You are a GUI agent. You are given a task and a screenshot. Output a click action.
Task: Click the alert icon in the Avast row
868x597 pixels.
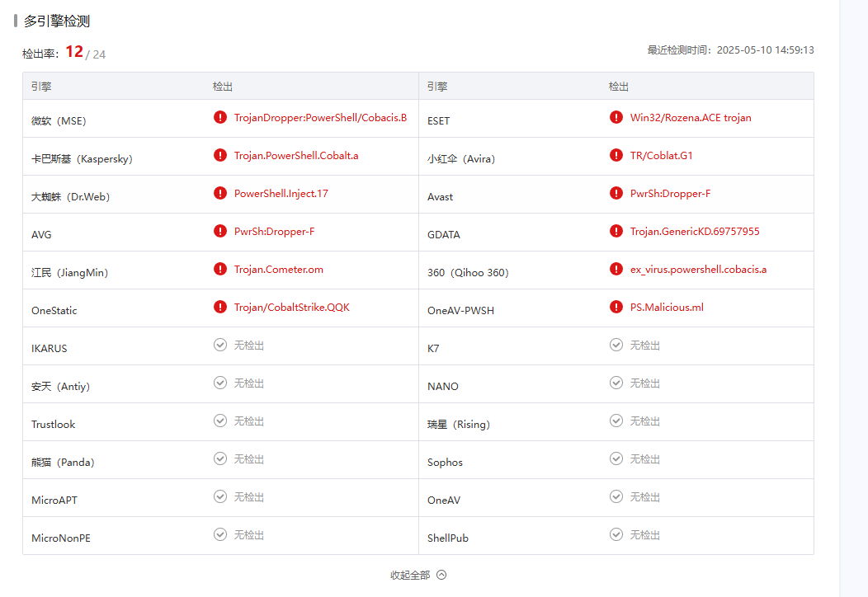click(616, 193)
